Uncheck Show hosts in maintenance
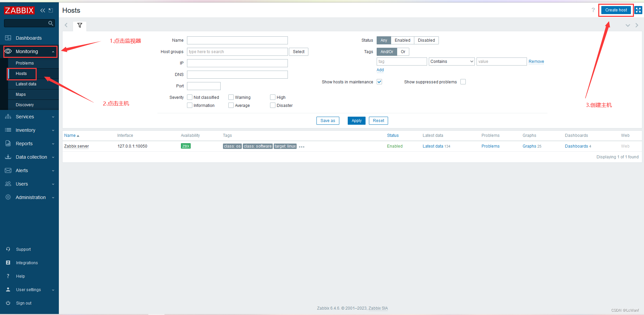644x315 pixels. point(379,82)
